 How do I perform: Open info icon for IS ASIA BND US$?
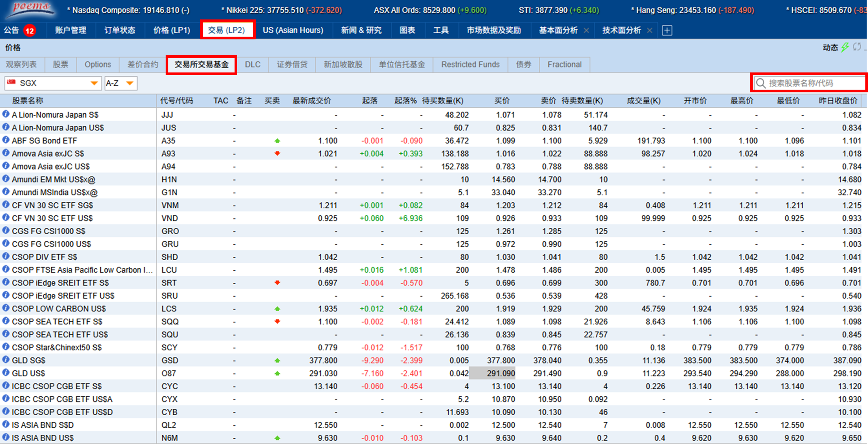pos(6,437)
